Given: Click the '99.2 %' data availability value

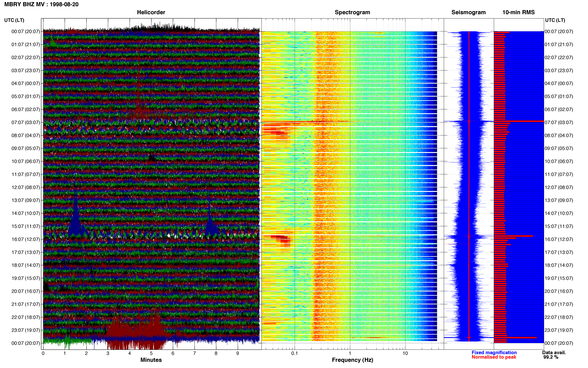Looking at the screenshot, I should pyautogui.click(x=551, y=357).
